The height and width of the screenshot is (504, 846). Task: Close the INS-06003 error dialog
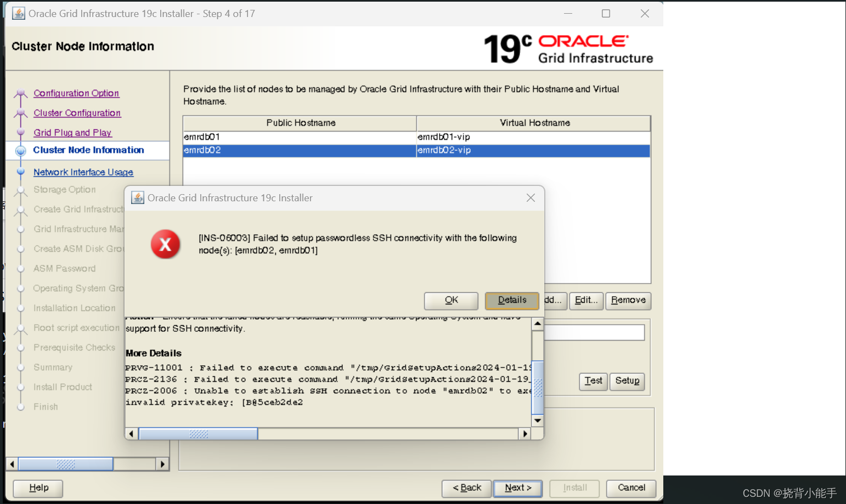531,198
